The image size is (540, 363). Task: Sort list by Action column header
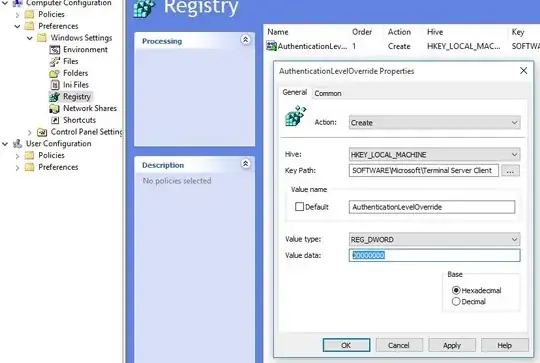tap(399, 32)
